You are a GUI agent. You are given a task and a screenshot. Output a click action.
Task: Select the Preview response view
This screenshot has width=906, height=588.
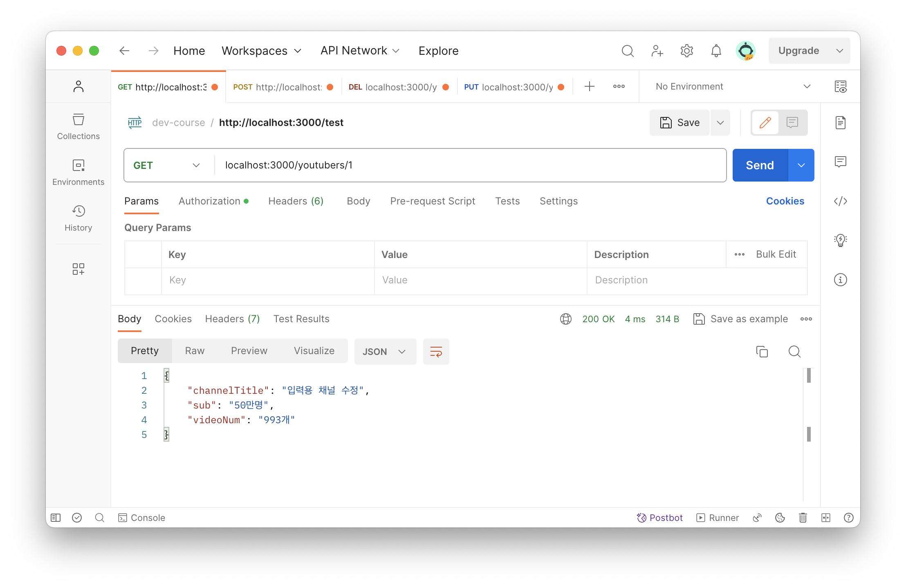(x=249, y=351)
